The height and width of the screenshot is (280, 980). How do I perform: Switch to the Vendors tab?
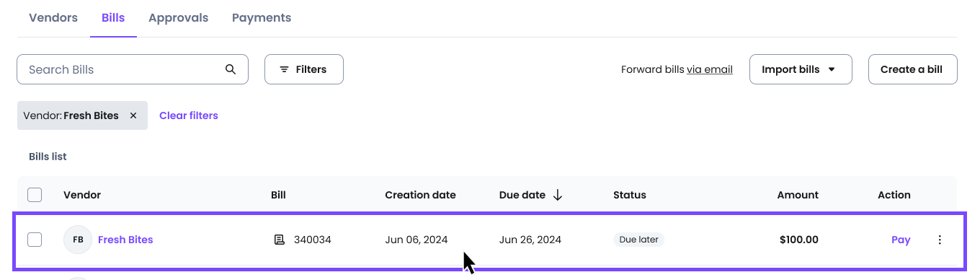(53, 18)
